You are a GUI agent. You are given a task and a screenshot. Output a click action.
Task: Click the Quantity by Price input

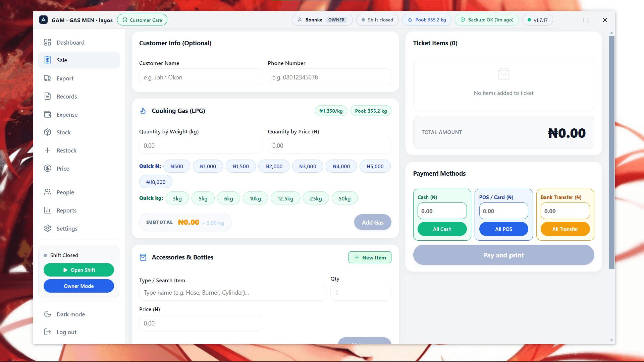[x=329, y=145]
